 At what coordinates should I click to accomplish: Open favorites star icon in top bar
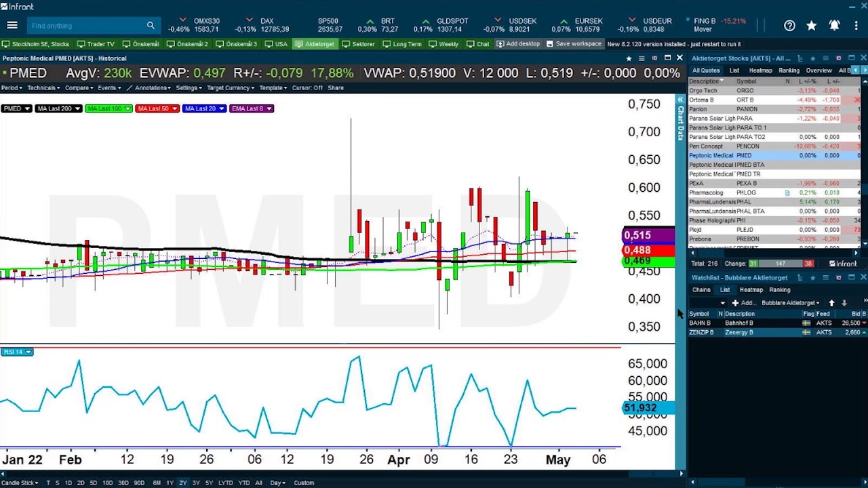point(812,26)
